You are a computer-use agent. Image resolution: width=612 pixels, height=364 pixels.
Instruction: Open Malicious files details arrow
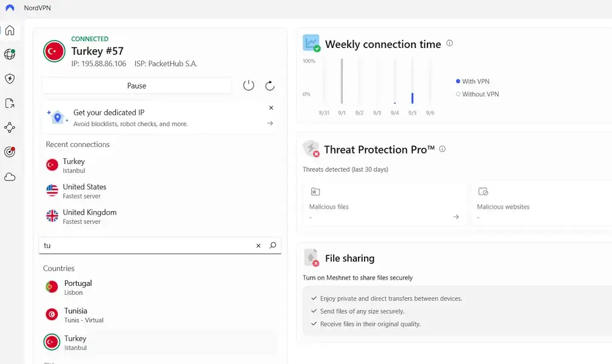[456, 217]
